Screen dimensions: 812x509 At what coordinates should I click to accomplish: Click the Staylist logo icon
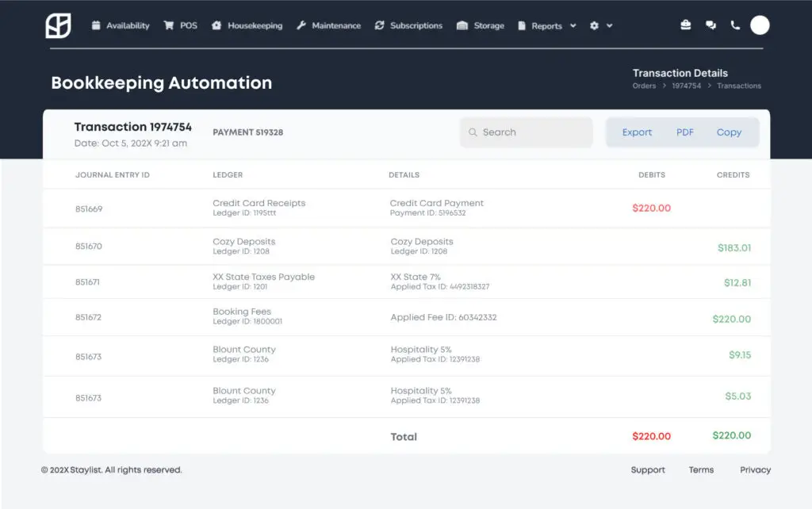(x=58, y=25)
